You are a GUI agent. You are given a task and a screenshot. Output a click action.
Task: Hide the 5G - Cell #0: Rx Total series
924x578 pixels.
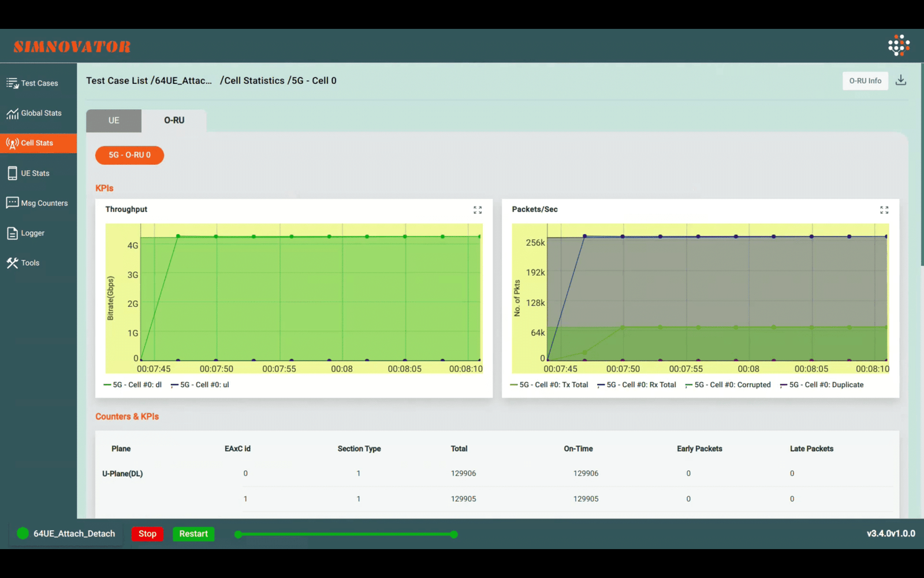pos(636,384)
